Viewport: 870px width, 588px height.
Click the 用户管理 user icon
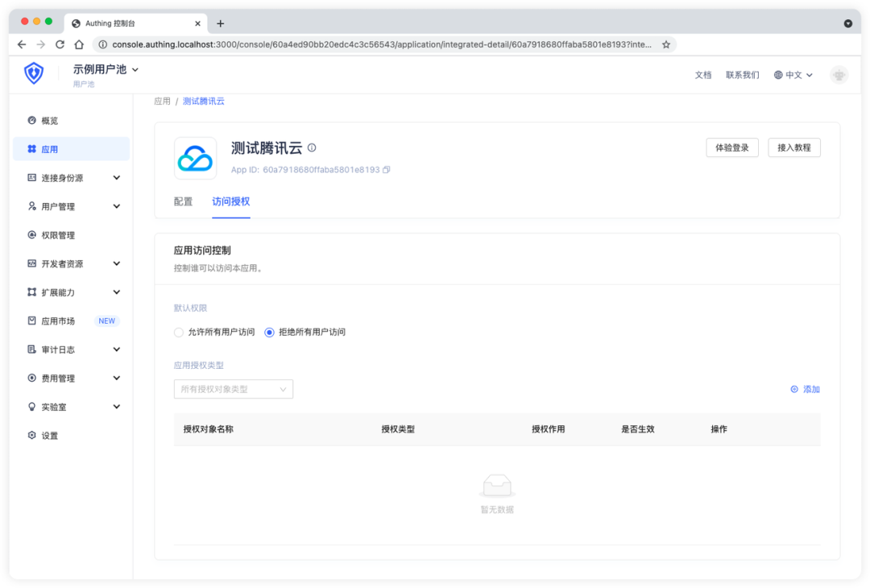pyautogui.click(x=31, y=206)
